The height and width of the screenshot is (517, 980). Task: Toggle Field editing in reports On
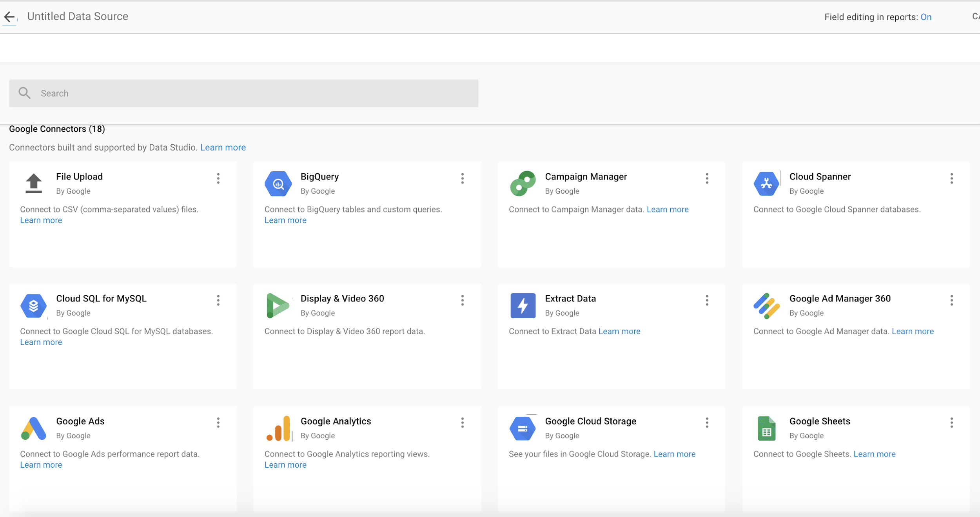(926, 17)
